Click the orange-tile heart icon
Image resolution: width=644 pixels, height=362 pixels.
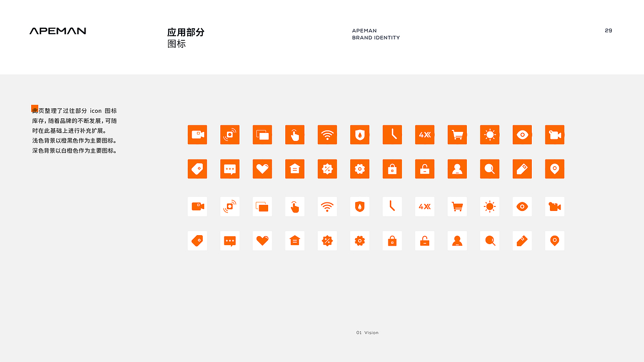tap(262, 169)
